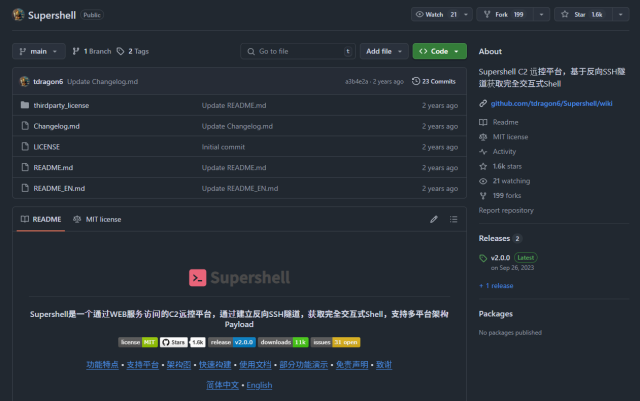The width and height of the screenshot is (640, 401).
Task: Select the README tab
Action: [40, 219]
